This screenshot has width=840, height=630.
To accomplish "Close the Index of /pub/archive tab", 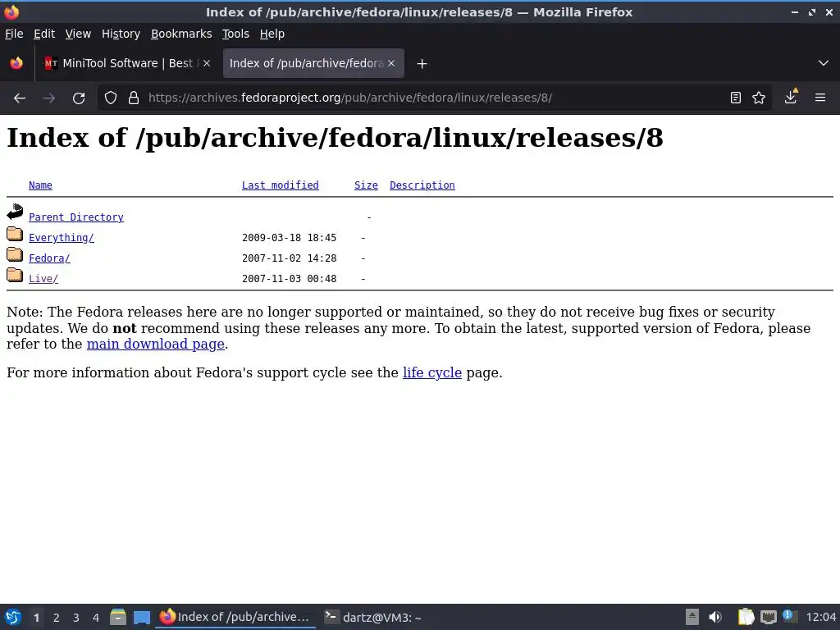I will click(391, 63).
